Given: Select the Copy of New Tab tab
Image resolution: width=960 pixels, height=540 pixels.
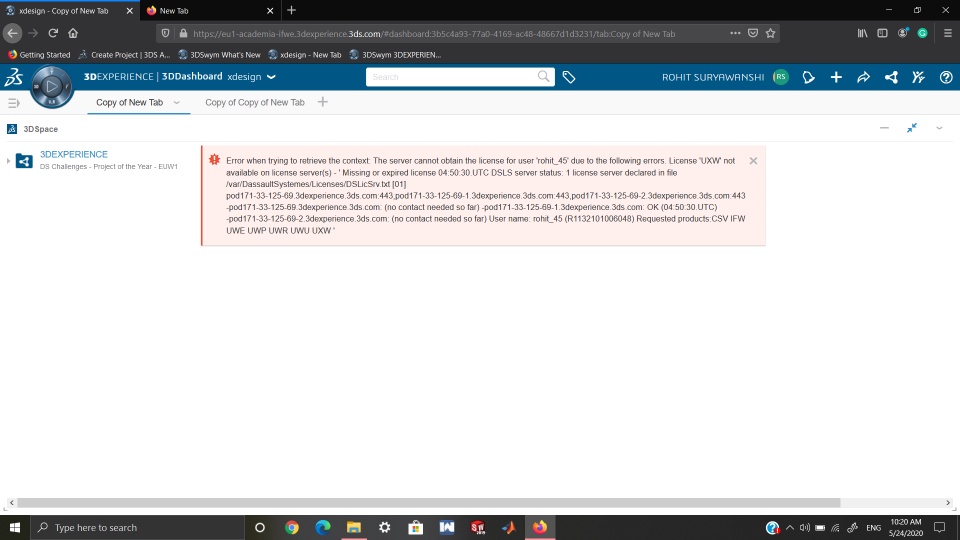Looking at the screenshot, I should point(129,102).
